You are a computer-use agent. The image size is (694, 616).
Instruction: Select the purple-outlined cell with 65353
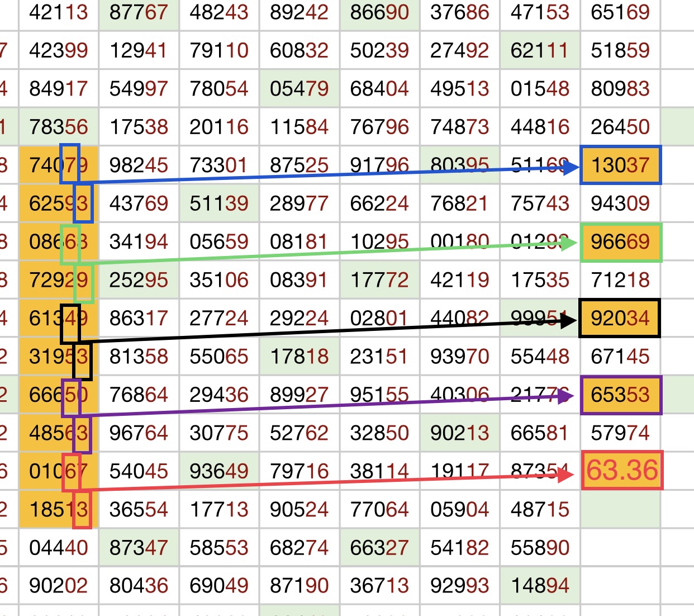(x=620, y=395)
